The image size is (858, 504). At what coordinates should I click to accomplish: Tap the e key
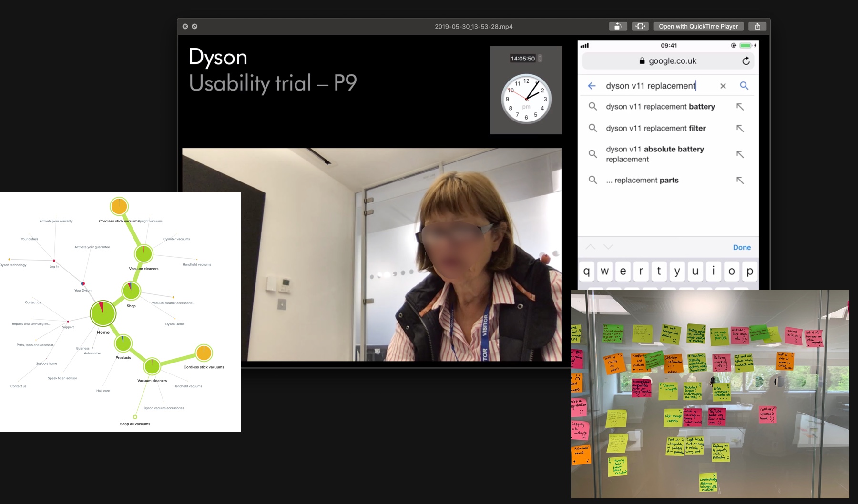623,272
